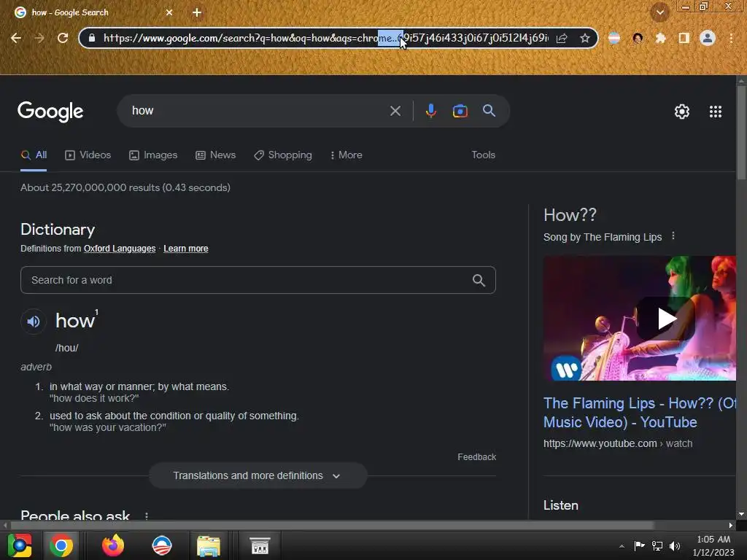Screen dimensions: 747x560
Task: Click the scroll right arrow on horizontal scrollbar
Action: point(731,525)
